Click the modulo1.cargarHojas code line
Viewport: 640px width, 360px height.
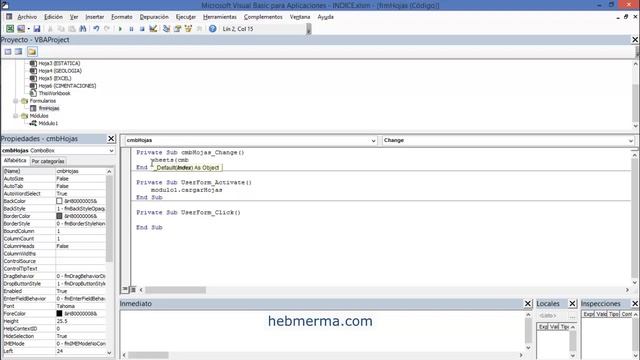pyautogui.click(x=187, y=190)
